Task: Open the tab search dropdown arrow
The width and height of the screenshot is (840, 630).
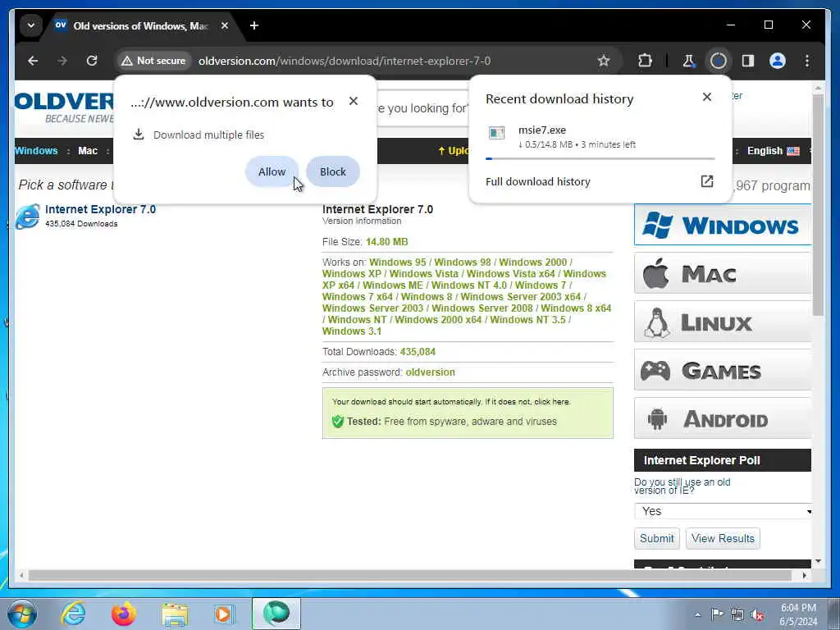Action: coord(31,25)
